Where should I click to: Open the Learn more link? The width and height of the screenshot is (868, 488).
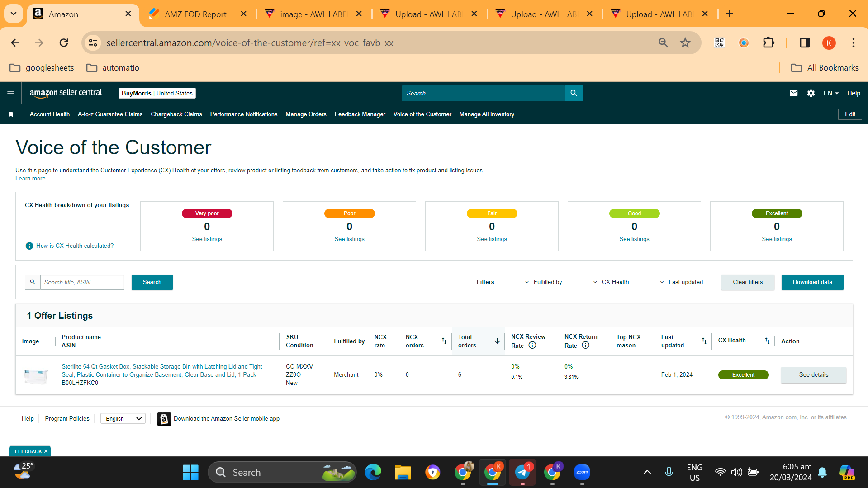click(x=30, y=179)
